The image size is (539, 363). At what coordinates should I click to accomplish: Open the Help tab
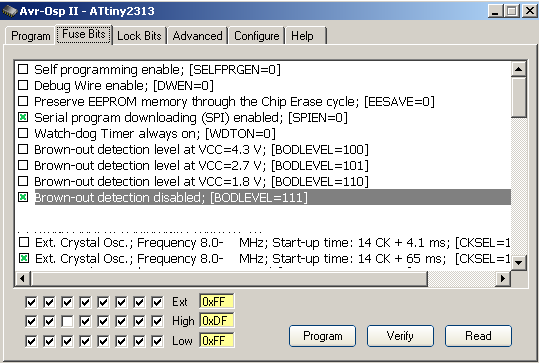[302, 36]
